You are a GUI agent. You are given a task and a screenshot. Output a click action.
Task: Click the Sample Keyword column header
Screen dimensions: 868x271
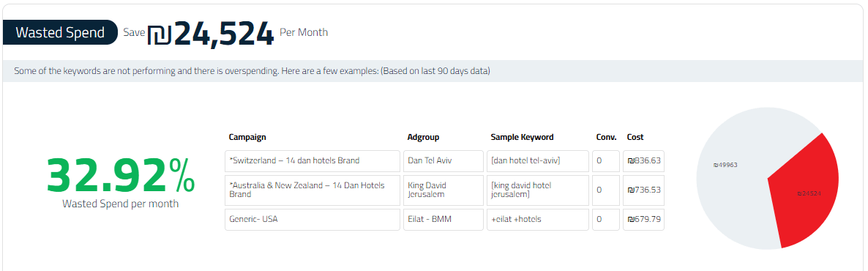pos(522,137)
